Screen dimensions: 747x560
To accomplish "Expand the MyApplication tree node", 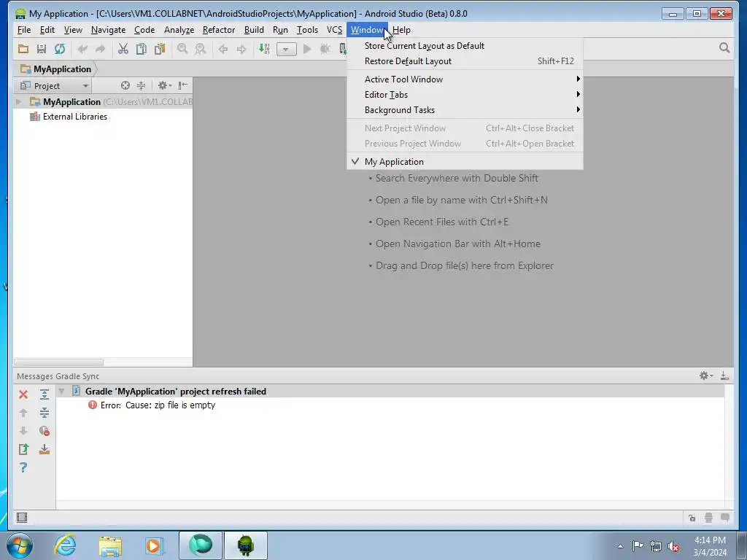I will pos(18,101).
